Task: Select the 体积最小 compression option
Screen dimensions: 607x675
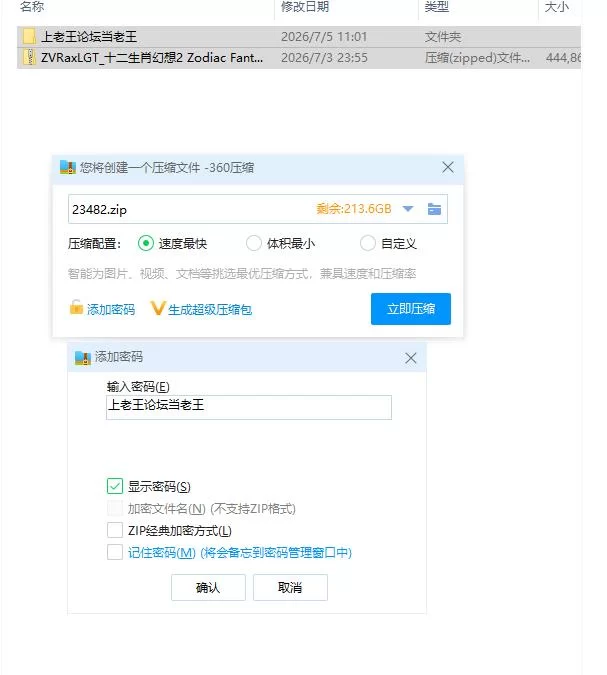Action: pos(254,244)
